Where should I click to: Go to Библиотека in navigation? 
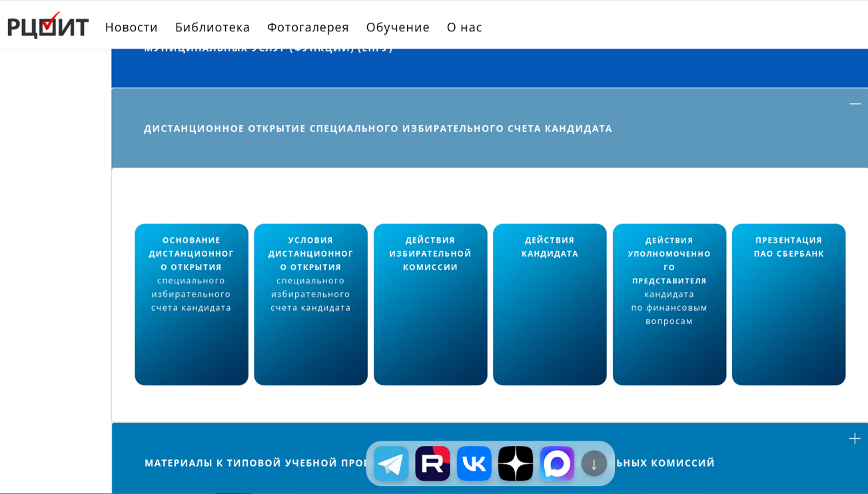point(213,27)
